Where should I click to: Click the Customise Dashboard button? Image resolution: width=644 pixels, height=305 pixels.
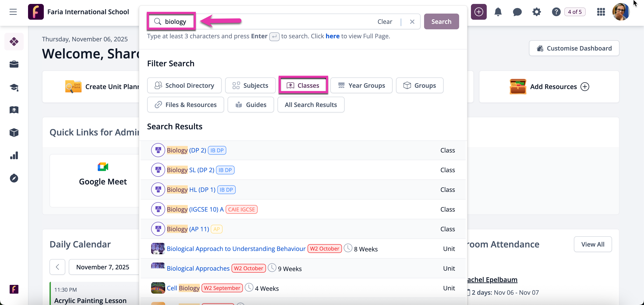tap(574, 48)
